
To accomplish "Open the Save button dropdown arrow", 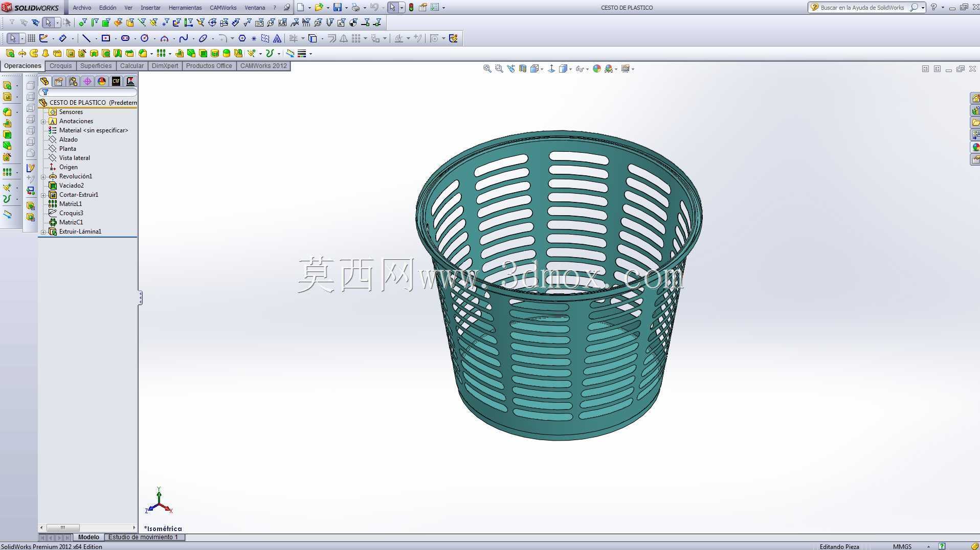I will point(346,8).
